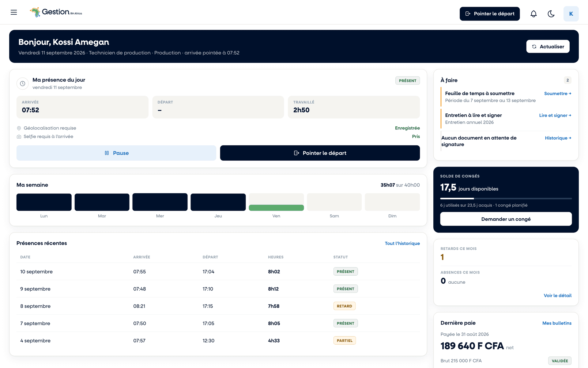Click the TRAVAILLÉ 2h50 tile
This screenshot has width=588, height=368.
coord(354,107)
